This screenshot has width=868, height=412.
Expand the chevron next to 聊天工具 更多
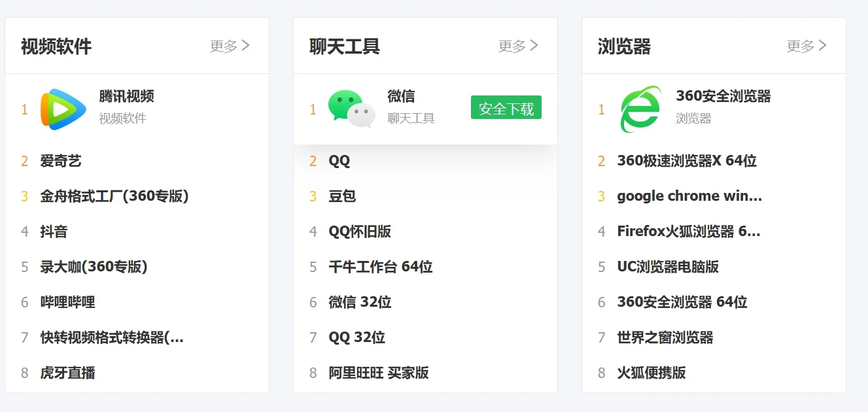point(535,45)
